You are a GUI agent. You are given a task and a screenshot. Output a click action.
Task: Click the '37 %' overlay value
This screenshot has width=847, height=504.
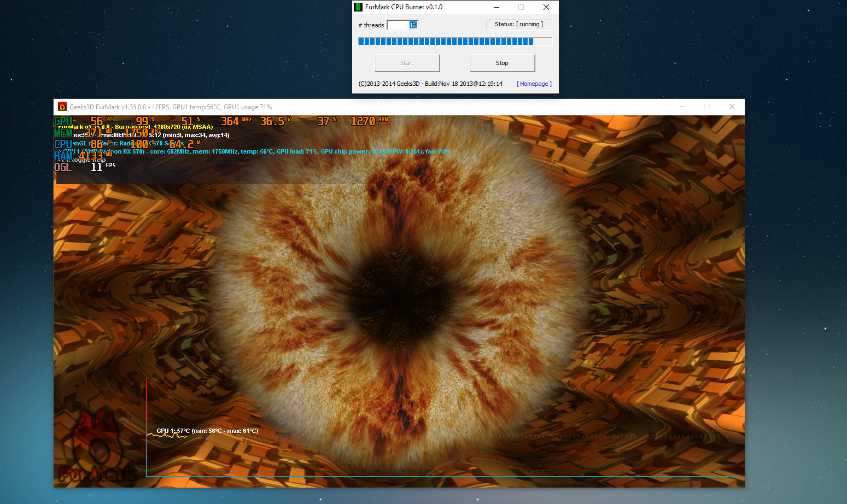pyautogui.click(x=327, y=121)
